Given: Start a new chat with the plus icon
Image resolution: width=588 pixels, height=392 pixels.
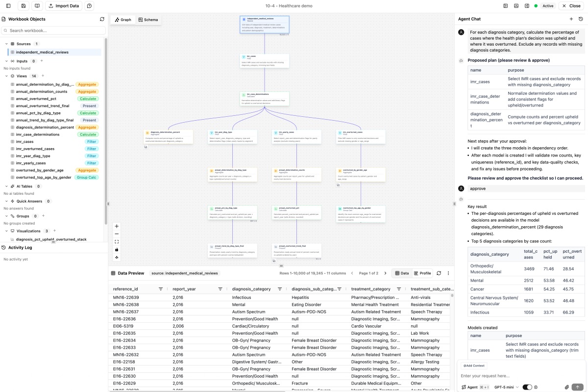Looking at the screenshot, I should [x=571, y=19].
